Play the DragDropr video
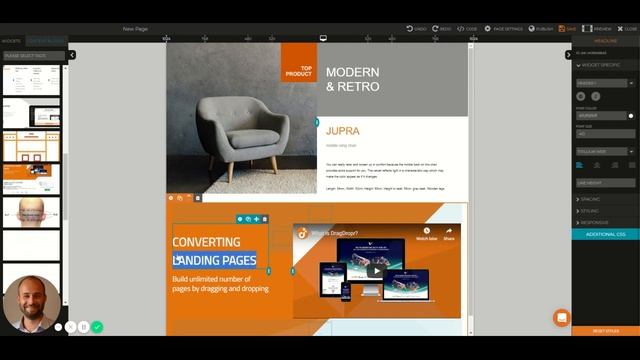Image resolution: width=640 pixels, height=360 pixels. [x=376, y=271]
